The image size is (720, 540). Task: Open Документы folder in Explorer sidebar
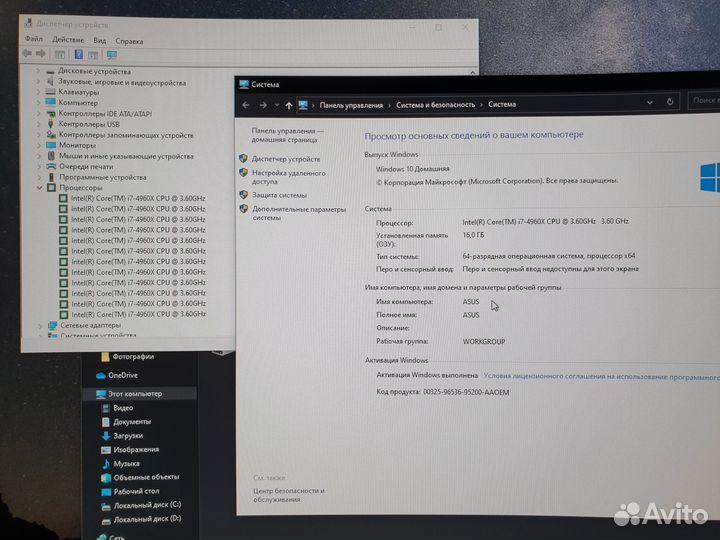pos(132,422)
